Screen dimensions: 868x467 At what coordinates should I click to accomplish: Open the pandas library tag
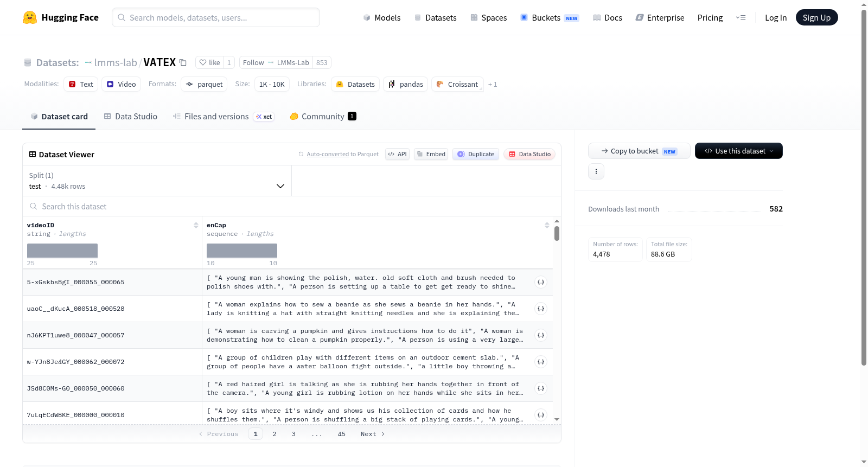[x=406, y=84]
